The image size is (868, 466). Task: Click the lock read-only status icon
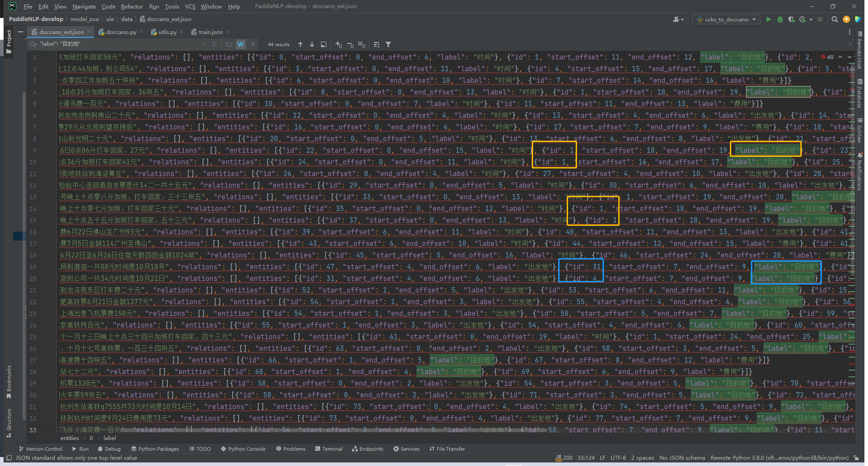856,458
